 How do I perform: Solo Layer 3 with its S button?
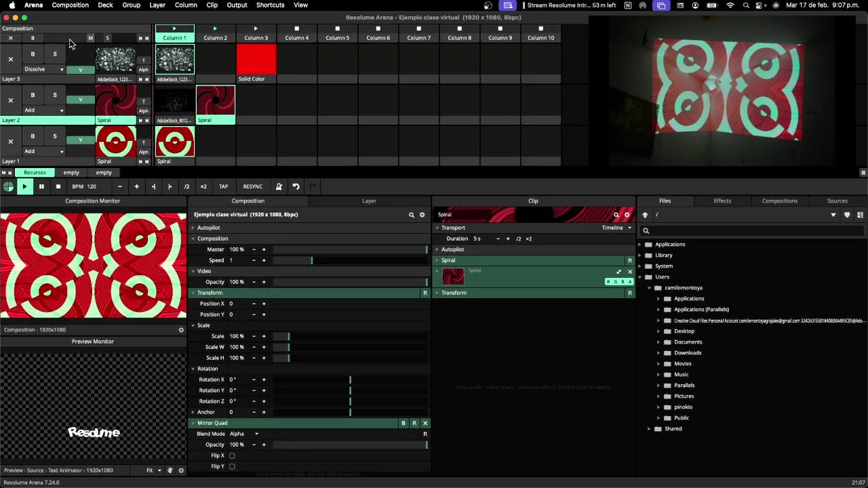coord(55,54)
